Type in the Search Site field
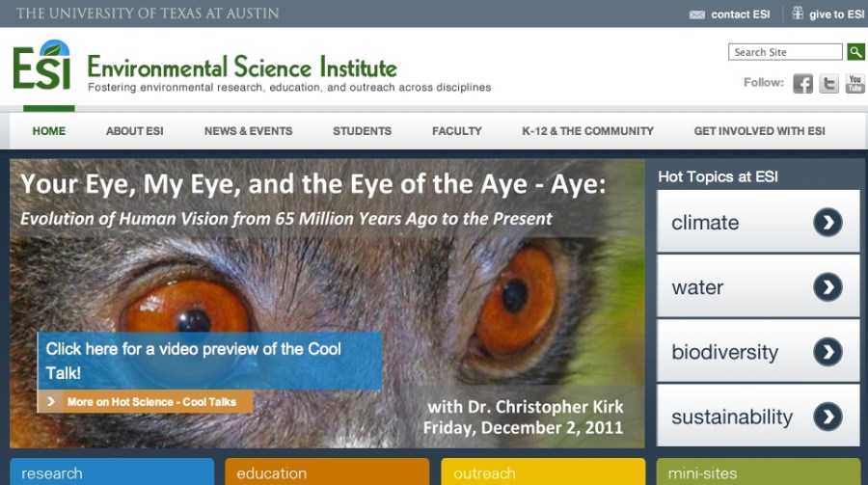 [785, 52]
